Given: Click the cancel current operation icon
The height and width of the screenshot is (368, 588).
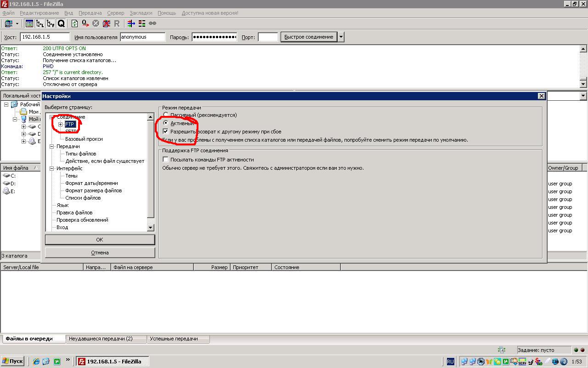Looking at the screenshot, I should (x=96, y=23).
